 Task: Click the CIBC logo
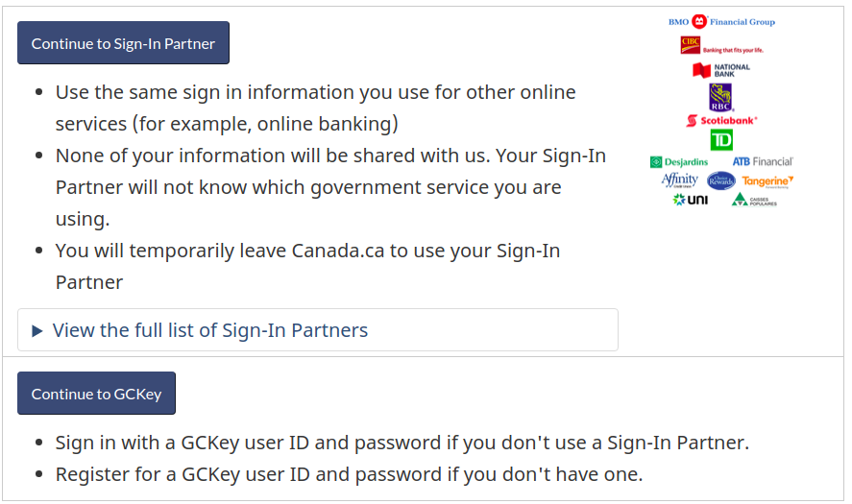tap(721, 46)
